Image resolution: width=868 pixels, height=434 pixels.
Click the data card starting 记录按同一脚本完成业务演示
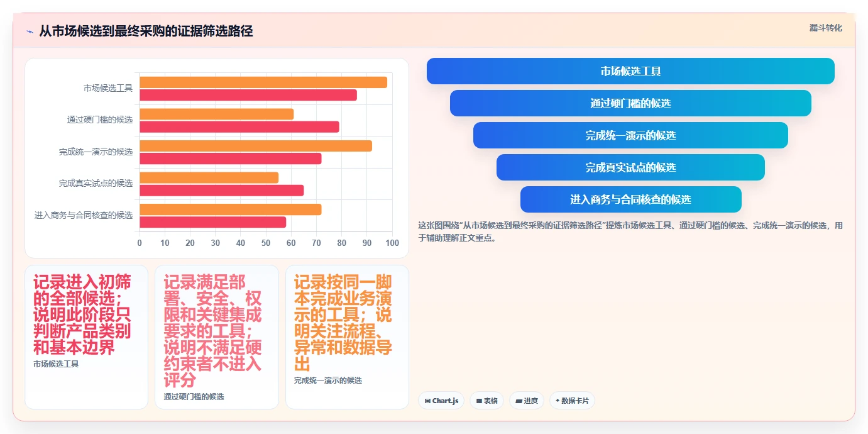[x=347, y=337]
